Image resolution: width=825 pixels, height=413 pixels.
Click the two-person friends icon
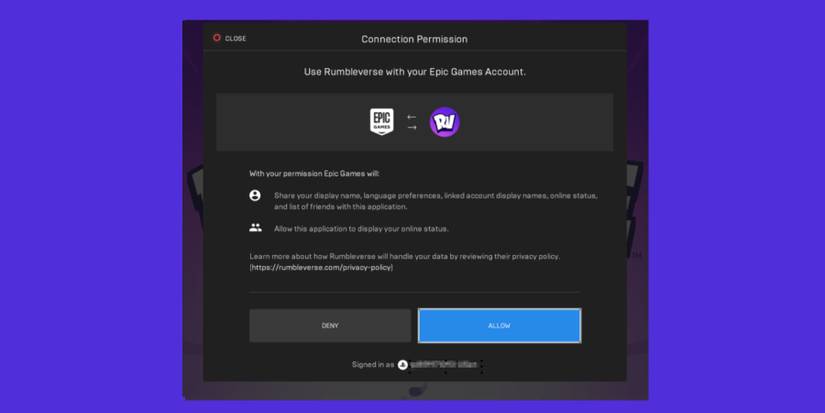[x=255, y=228]
